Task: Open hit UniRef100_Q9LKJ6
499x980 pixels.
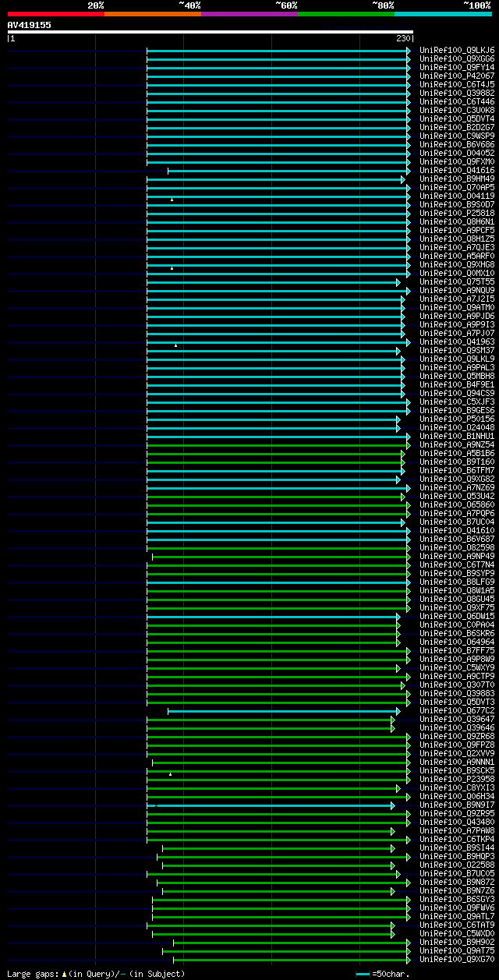Action: 457,51
